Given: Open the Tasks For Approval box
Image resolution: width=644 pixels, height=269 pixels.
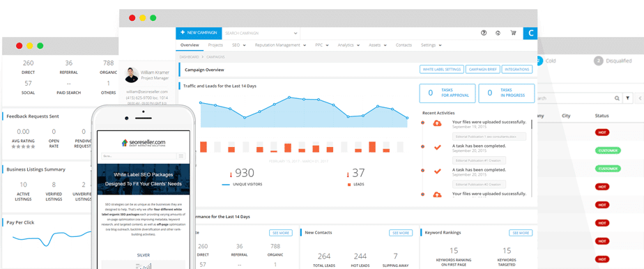Looking at the screenshot, I should pyautogui.click(x=447, y=93).
